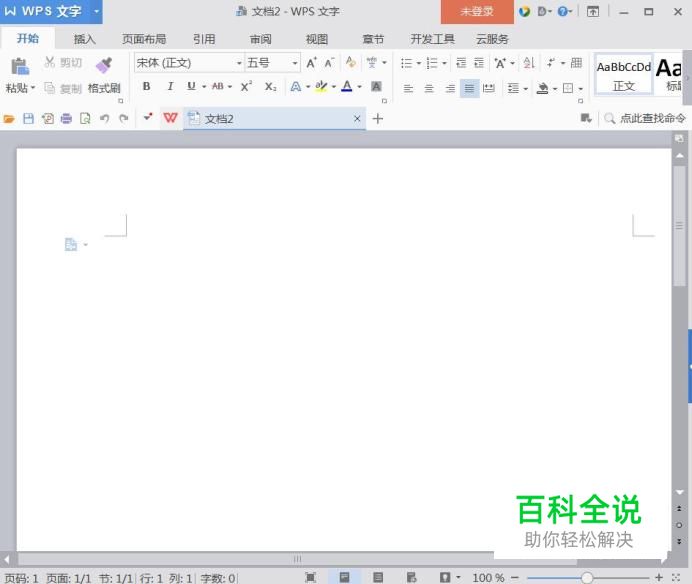Toggle Underline formatting
Viewport: 692px width, 584px height.
click(191, 86)
